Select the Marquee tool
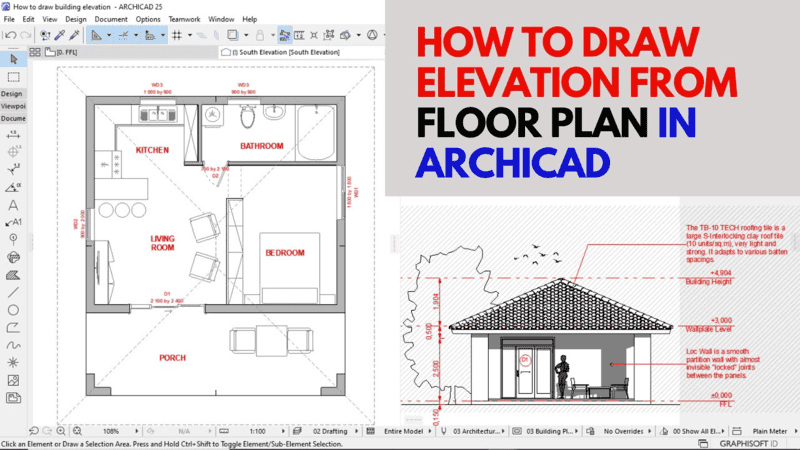The image size is (800, 450). [14, 77]
